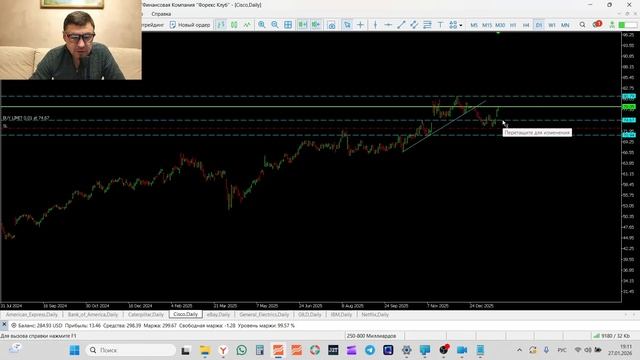Select the text label tool
This screenshot has width=640, height=360.
pyautogui.click(x=440, y=25)
